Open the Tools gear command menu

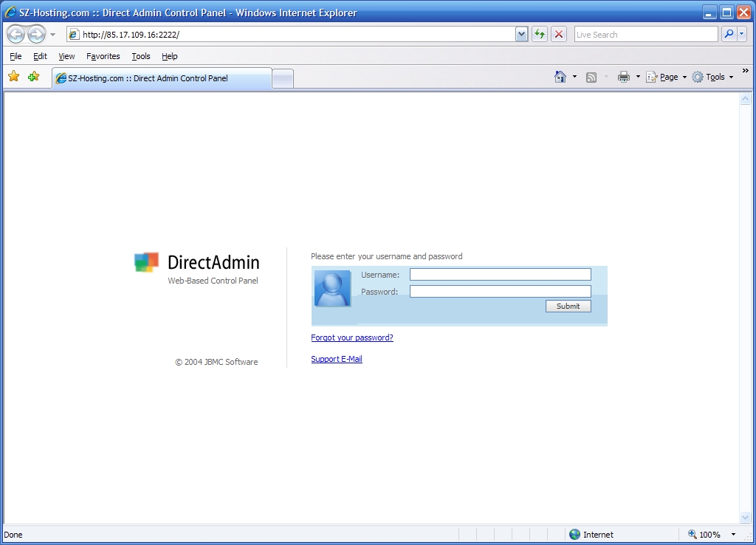(x=712, y=77)
